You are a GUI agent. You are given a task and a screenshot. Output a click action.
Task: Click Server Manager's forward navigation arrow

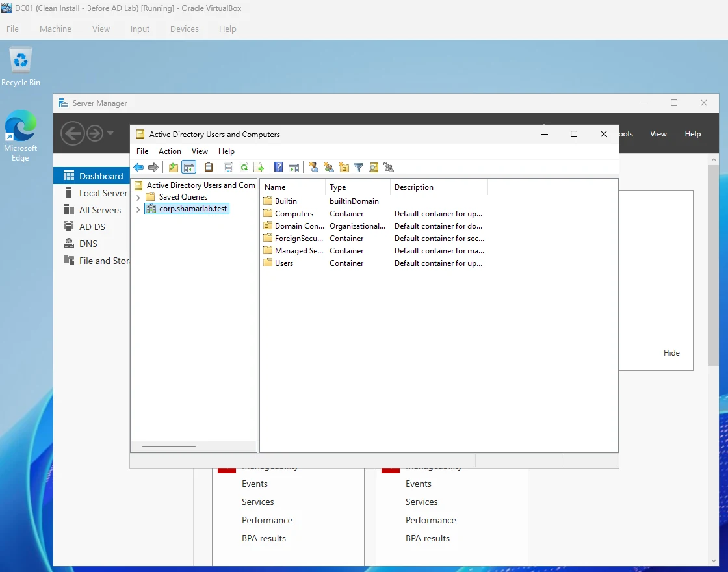pyautogui.click(x=95, y=134)
